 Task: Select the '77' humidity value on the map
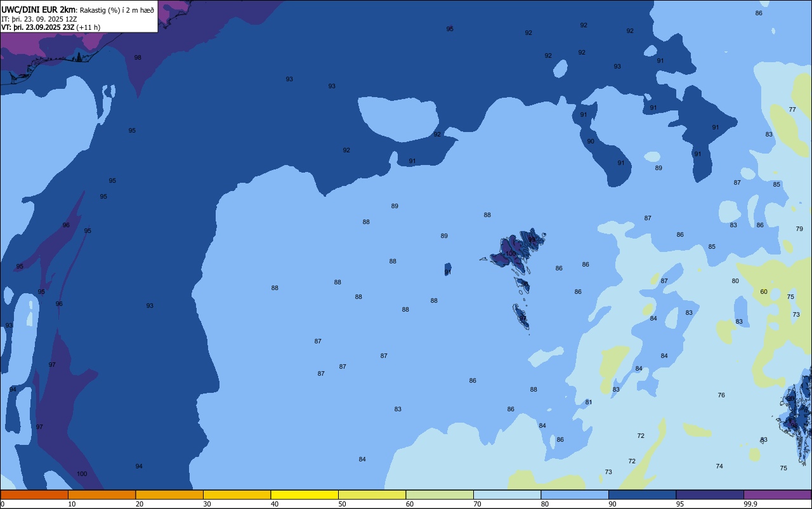click(792, 110)
